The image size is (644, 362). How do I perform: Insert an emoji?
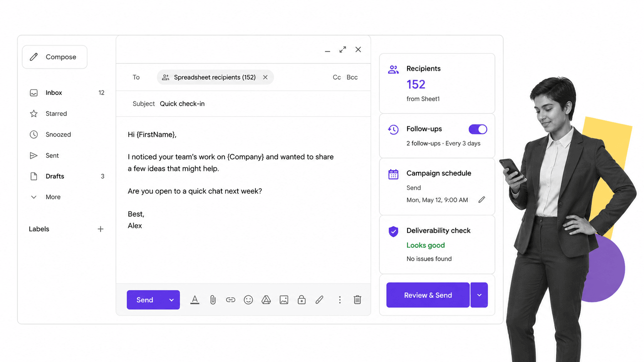(x=248, y=300)
